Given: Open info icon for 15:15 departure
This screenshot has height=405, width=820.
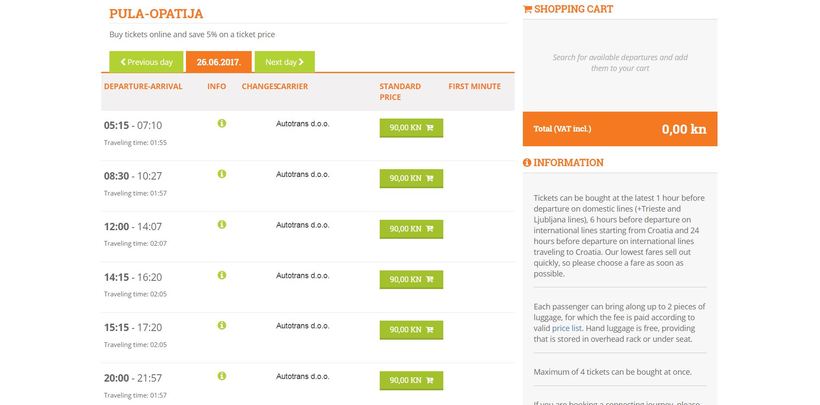Looking at the screenshot, I should pos(222,325).
